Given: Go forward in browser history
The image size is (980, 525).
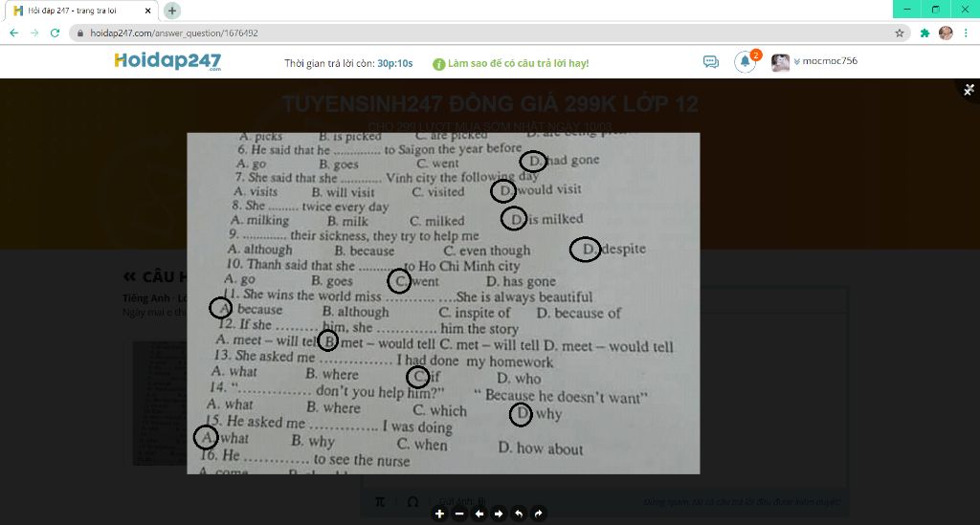Looking at the screenshot, I should tap(34, 33).
